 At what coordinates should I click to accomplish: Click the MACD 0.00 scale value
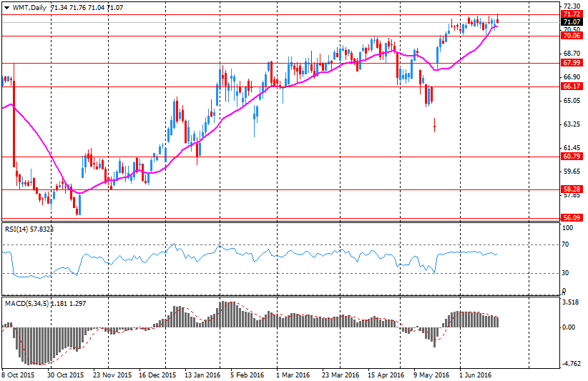[569, 327]
